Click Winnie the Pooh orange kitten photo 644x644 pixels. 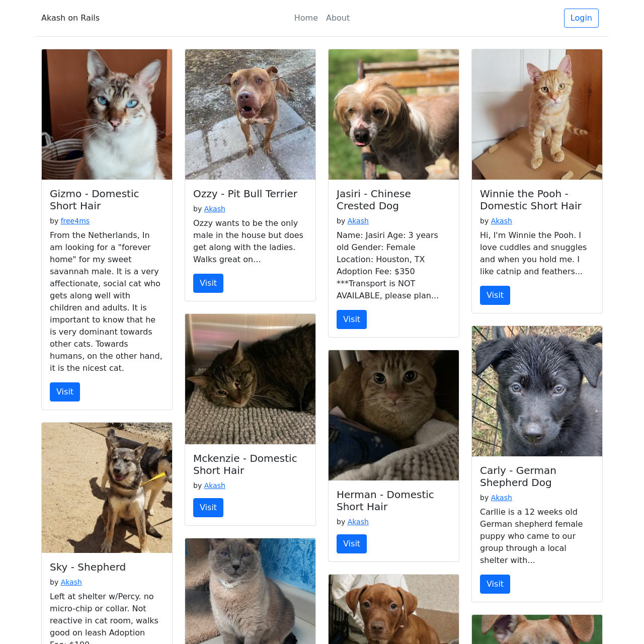click(537, 114)
